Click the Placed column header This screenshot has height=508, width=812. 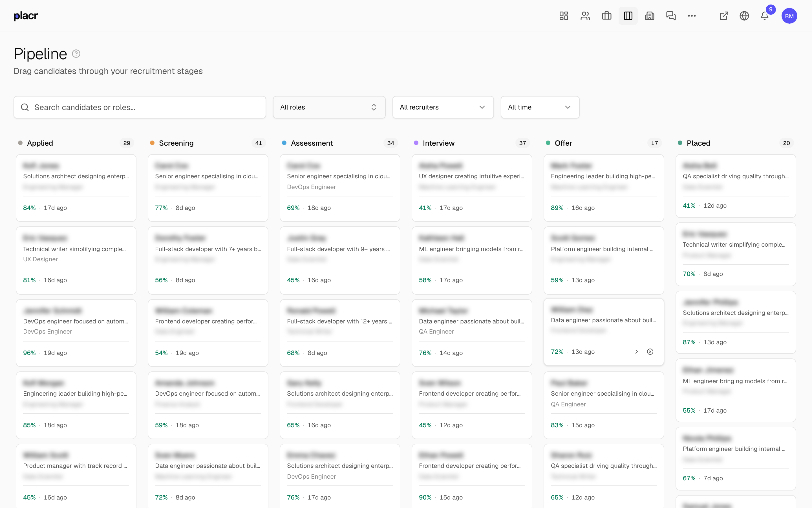[x=698, y=143]
